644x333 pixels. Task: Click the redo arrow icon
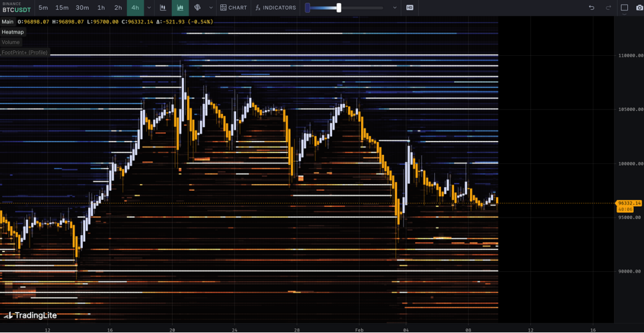(x=608, y=8)
